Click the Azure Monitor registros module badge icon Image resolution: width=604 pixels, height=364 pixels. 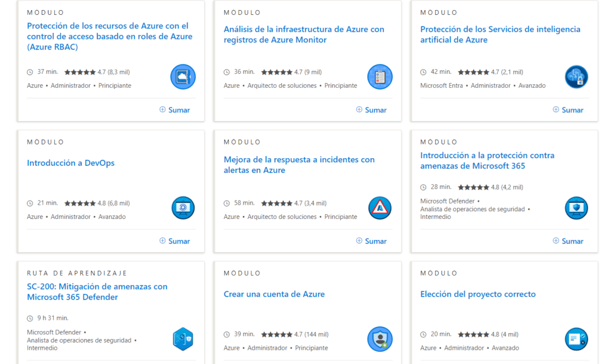click(x=380, y=77)
